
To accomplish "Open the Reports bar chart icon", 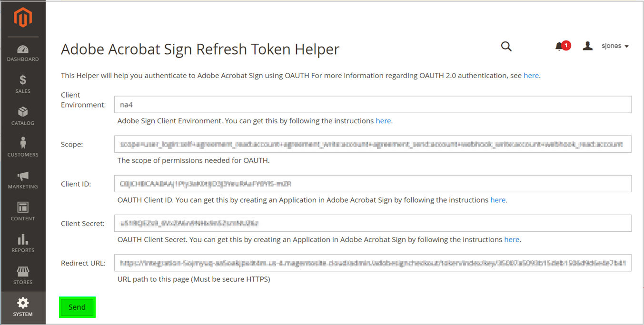I will [22, 239].
